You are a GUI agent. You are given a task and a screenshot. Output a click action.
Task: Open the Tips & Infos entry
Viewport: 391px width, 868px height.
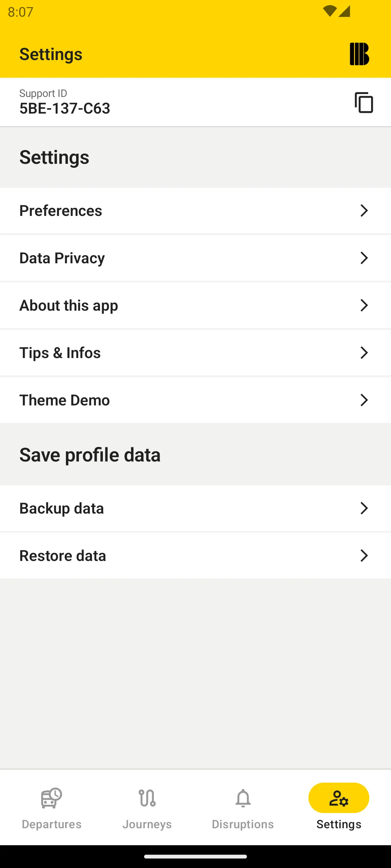[60, 353]
